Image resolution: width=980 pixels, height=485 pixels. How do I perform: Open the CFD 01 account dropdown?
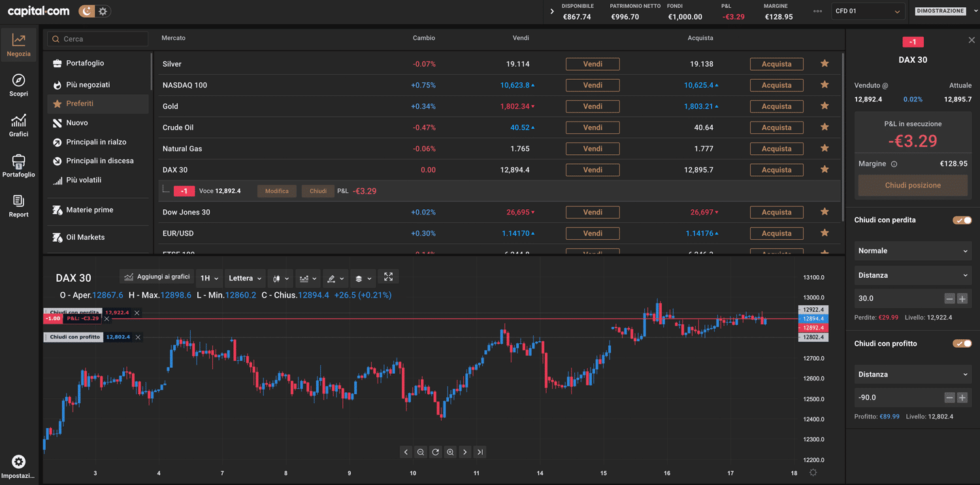pyautogui.click(x=868, y=11)
